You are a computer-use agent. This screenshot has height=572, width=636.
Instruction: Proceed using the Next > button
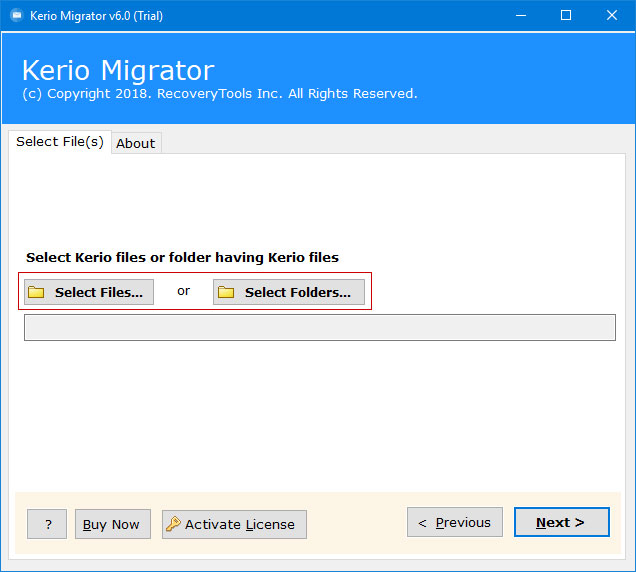point(562,522)
